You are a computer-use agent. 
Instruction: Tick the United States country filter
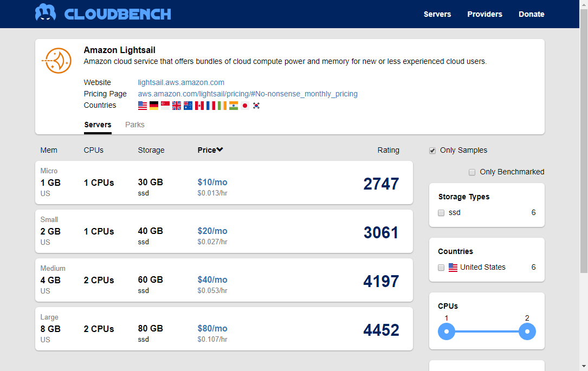[x=441, y=268]
